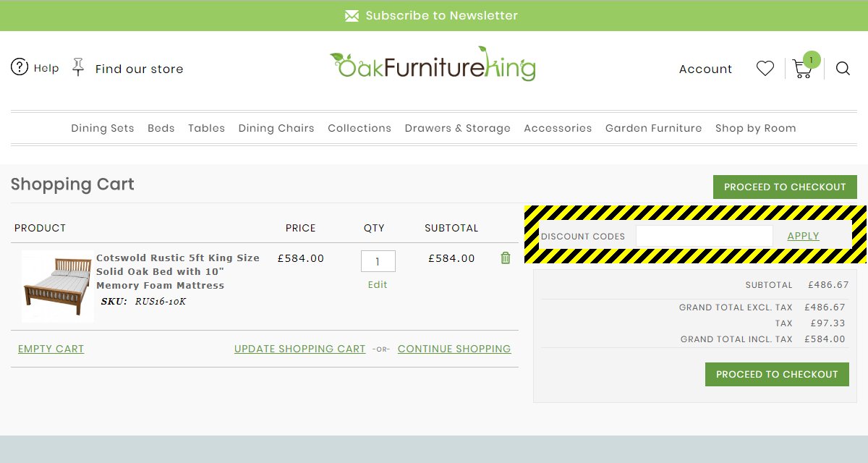868x463 pixels.
Task: Click Update Shopping Cart link
Action: [300, 349]
